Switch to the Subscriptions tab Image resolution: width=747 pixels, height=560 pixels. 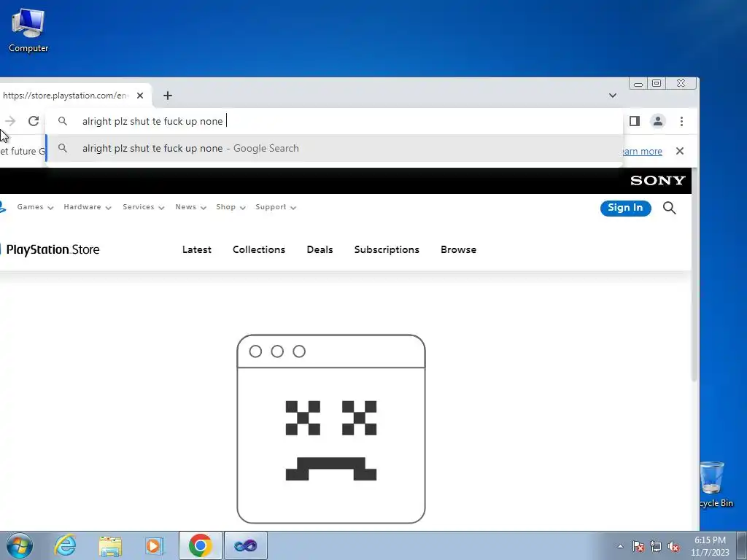[387, 250]
